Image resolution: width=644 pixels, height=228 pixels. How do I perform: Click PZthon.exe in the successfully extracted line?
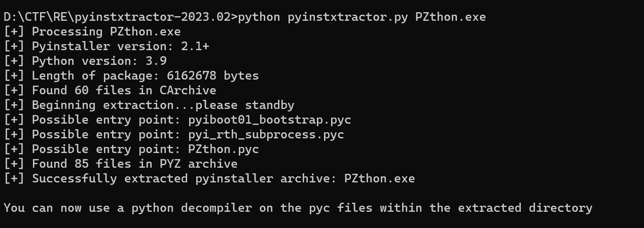379,179
